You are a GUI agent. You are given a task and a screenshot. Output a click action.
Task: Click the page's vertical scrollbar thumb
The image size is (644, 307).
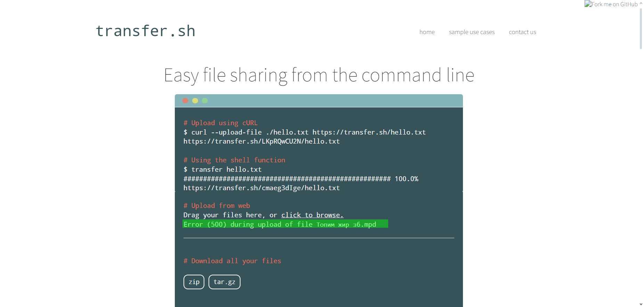tap(641, 29)
